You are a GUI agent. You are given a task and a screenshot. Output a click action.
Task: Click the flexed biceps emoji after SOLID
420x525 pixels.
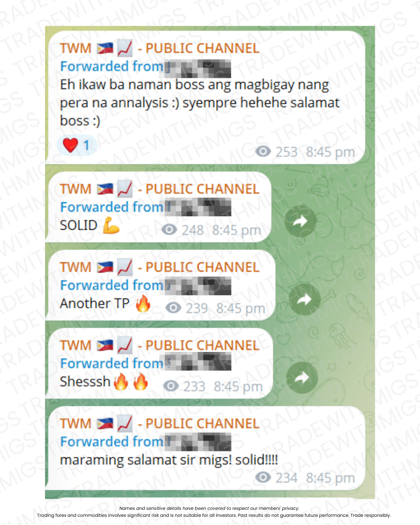(111, 225)
